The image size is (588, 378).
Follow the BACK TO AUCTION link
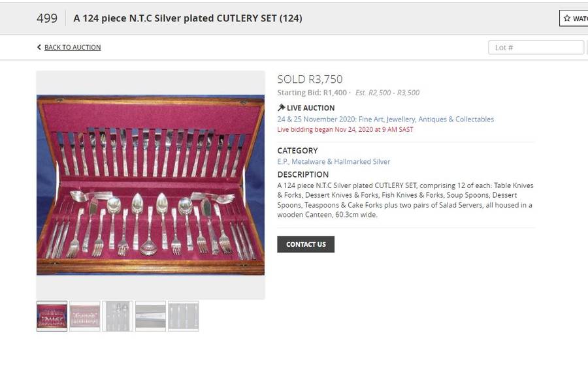click(x=71, y=47)
